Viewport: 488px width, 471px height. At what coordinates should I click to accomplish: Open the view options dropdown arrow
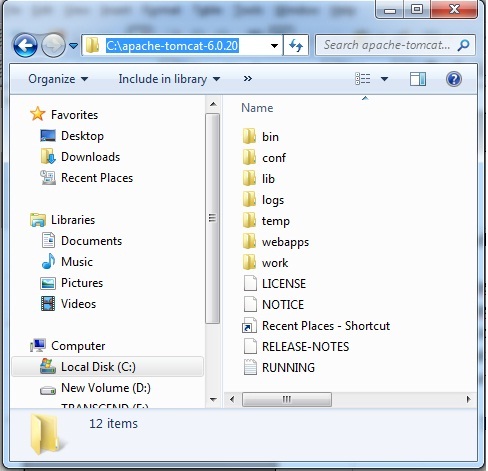[384, 79]
